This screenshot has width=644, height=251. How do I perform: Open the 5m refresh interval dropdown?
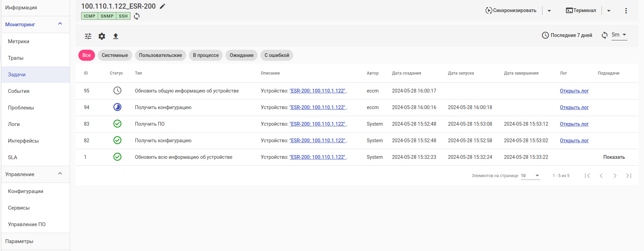click(x=619, y=35)
